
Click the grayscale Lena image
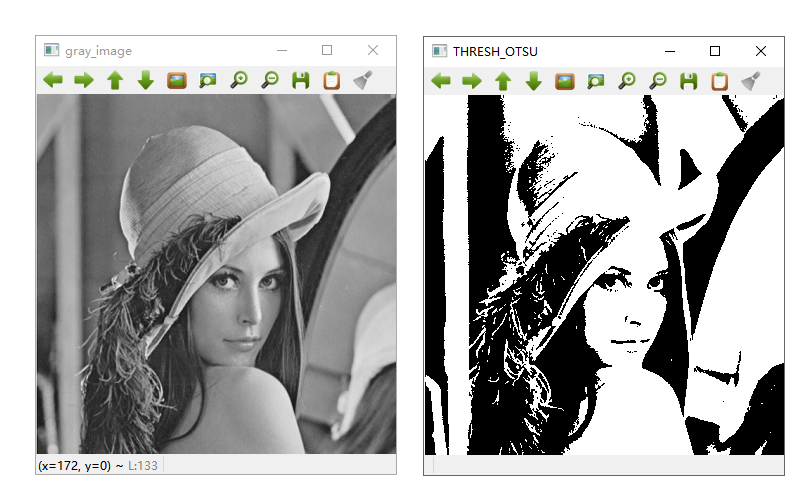pos(216,274)
